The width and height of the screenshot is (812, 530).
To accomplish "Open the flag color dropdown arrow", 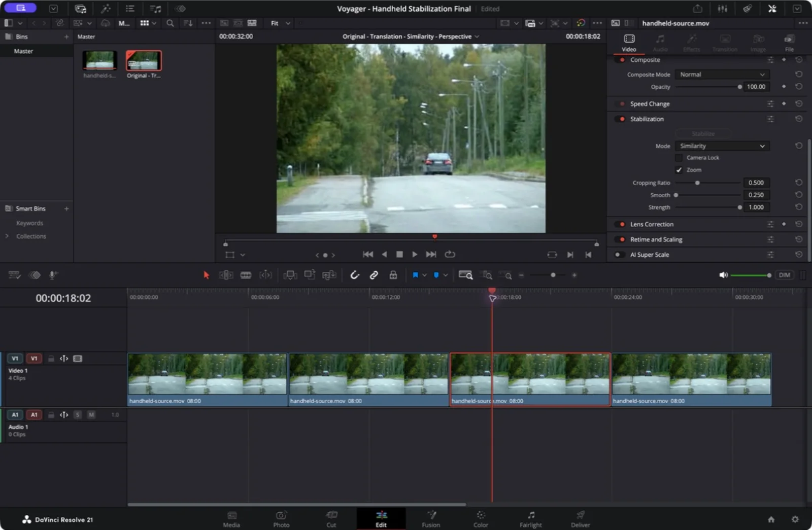I will pos(424,275).
